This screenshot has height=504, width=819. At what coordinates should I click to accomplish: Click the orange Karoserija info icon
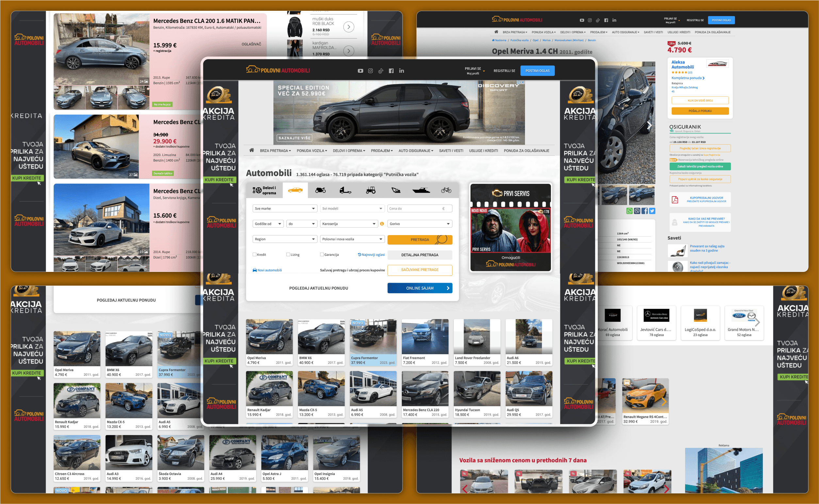point(382,224)
